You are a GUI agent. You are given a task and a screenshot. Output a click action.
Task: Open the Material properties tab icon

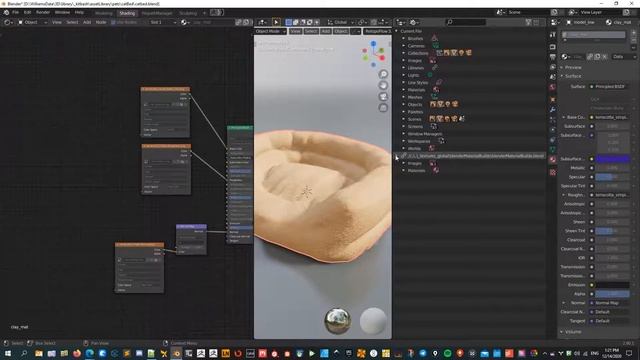[x=553, y=159]
